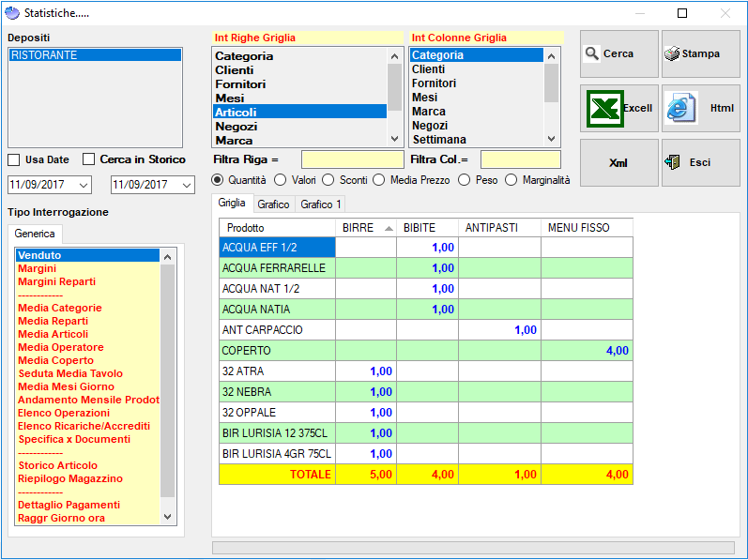This screenshot has height=560, width=748.
Task: Click the Prodotto column header
Action: click(x=278, y=228)
